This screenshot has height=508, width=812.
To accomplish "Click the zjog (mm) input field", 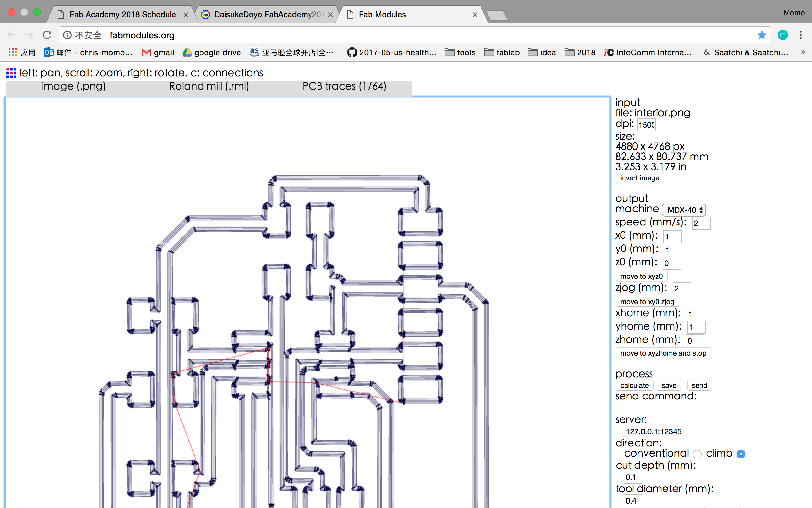I will click(x=682, y=289).
